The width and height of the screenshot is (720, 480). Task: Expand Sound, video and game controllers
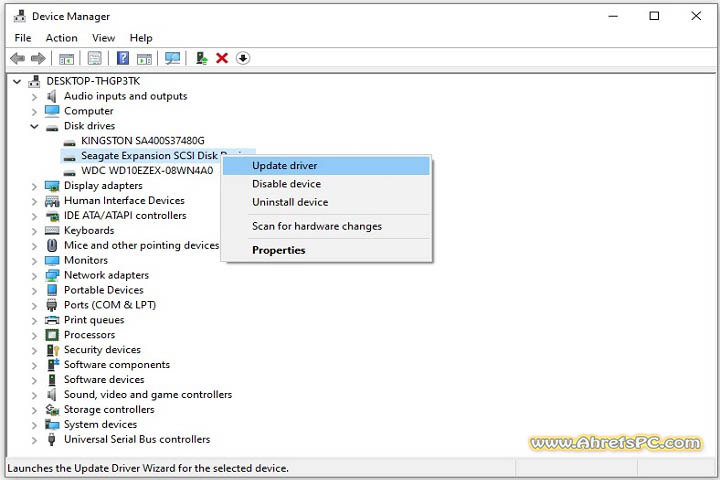tap(34, 395)
